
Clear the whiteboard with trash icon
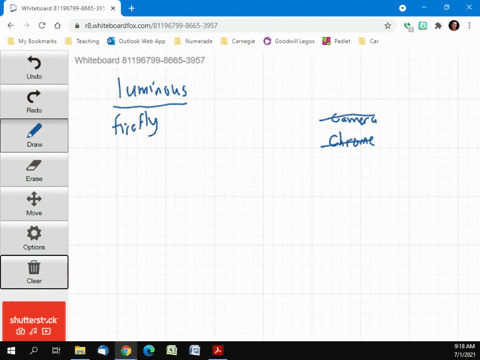click(x=34, y=272)
